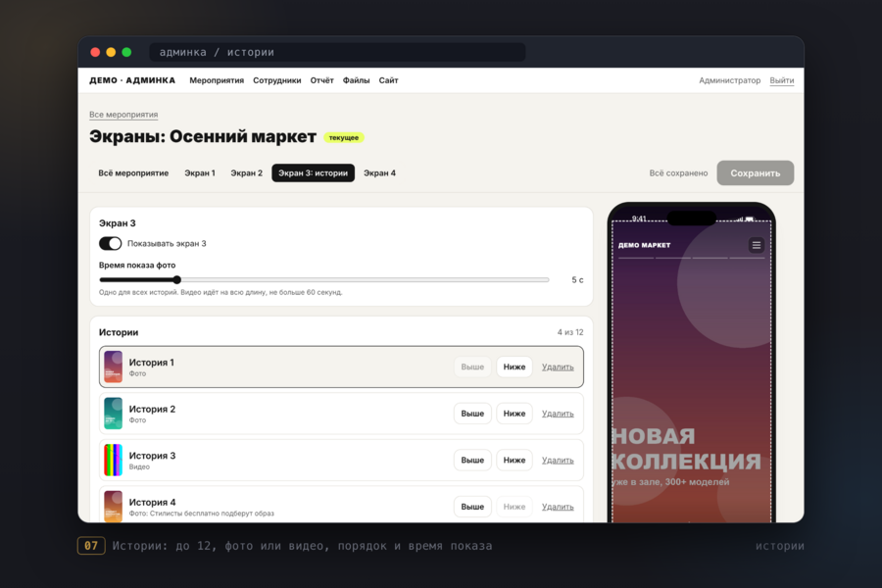
Task: Switch to 'Экран 4' tab
Action: click(x=379, y=172)
